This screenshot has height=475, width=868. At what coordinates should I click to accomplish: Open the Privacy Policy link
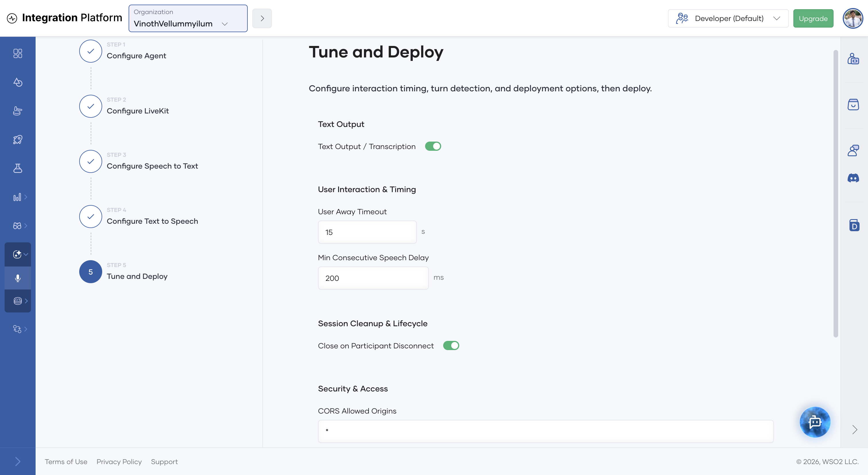coord(119,462)
